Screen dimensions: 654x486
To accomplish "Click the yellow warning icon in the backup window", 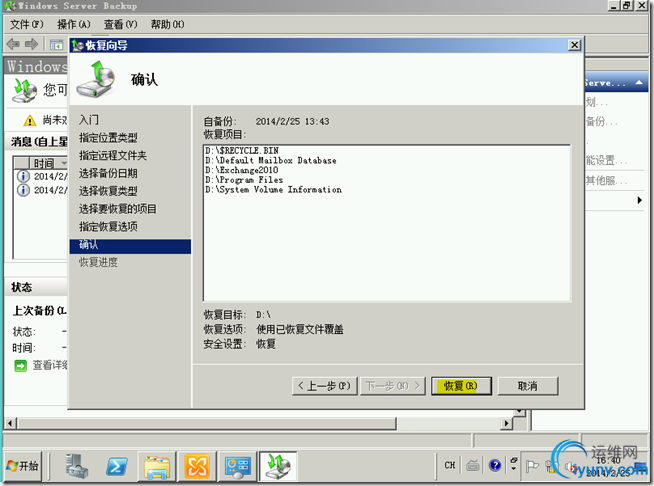I will (29, 121).
